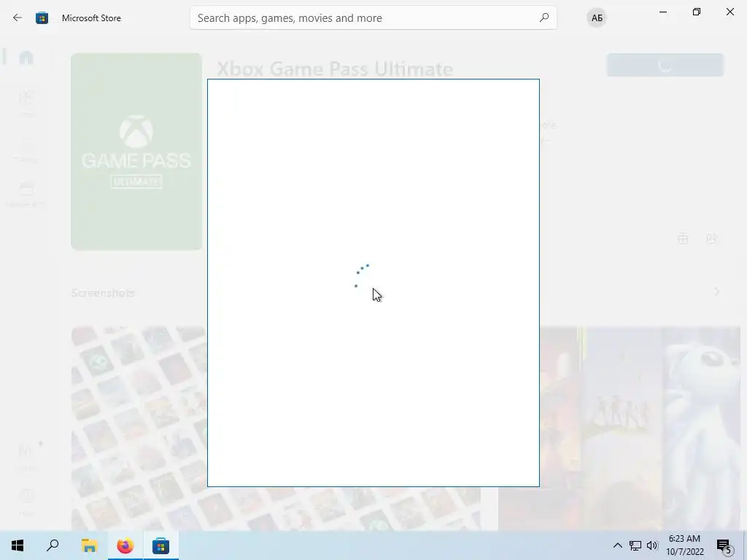Click the Microsoft Store logo icon
Screen dimensions: 747x560
tap(42, 18)
